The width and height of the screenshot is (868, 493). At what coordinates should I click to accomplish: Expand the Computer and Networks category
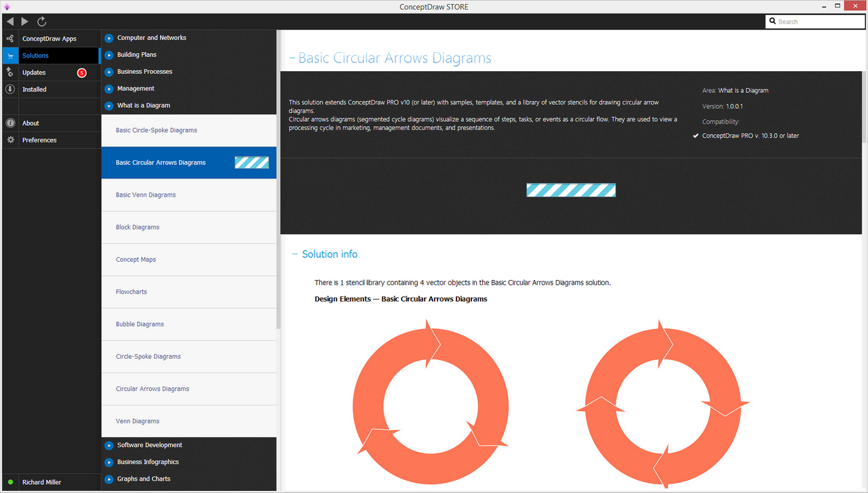(108, 38)
